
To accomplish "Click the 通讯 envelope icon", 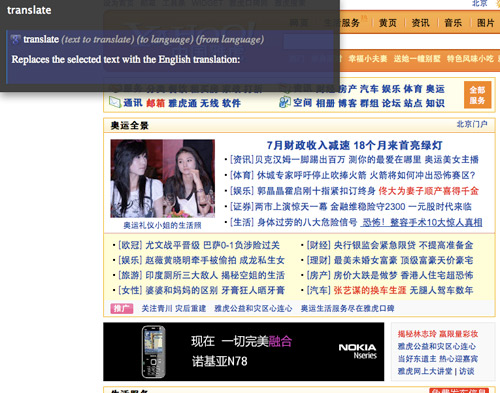I will tap(115, 102).
